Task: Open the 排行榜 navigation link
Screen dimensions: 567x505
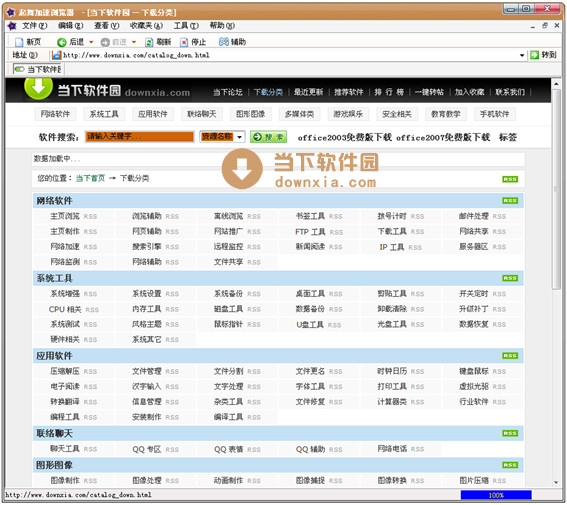Action: [x=389, y=92]
